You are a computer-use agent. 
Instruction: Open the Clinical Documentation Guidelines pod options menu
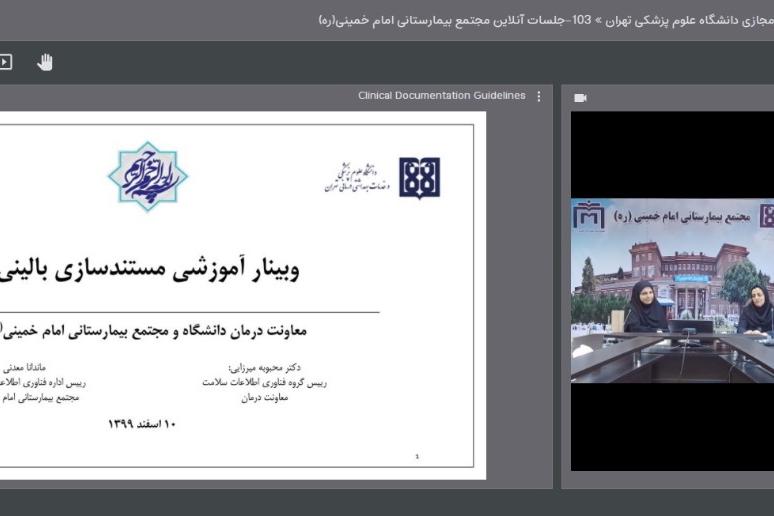click(539, 96)
